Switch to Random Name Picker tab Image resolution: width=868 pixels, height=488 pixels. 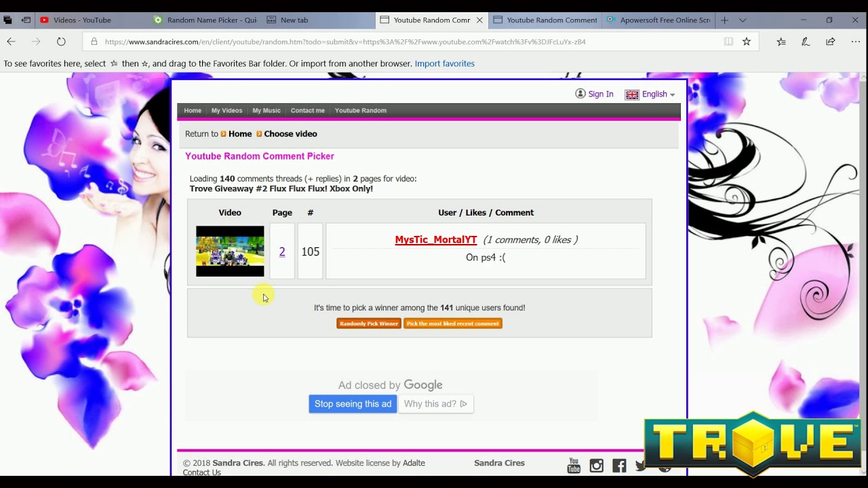click(x=205, y=20)
